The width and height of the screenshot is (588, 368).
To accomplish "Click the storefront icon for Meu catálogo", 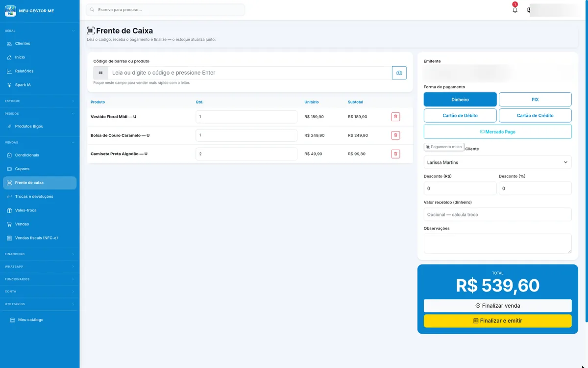I will tap(12, 320).
